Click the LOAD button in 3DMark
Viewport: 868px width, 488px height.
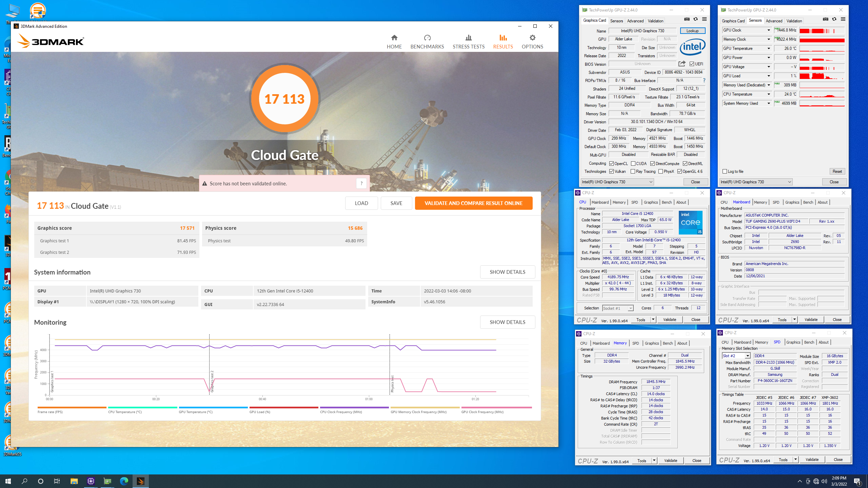361,203
